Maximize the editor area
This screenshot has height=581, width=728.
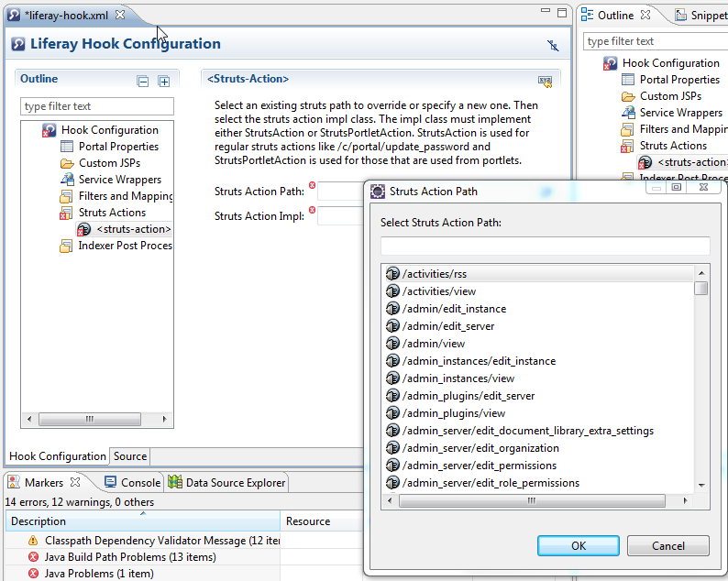(561, 13)
